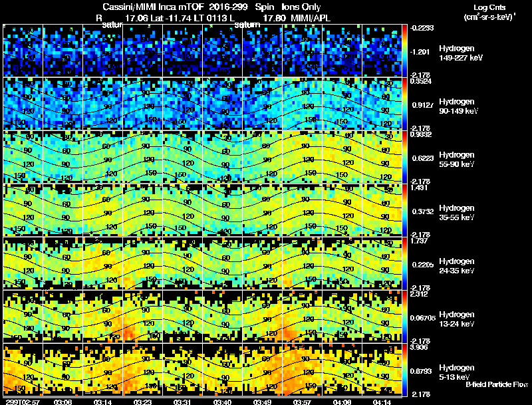
Task: Click the '0.9127' colorbar value
Action: (423, 105)
